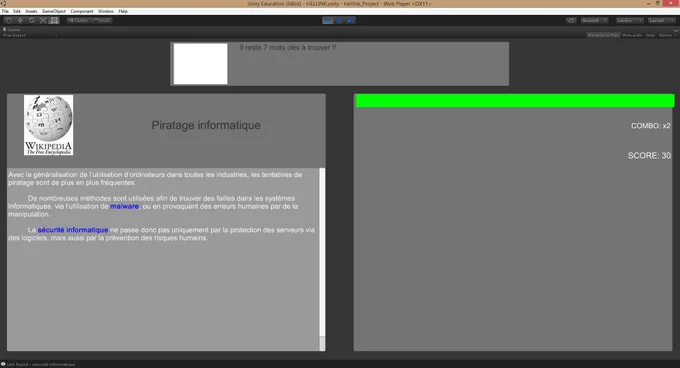
Task: Click the Wikipedia globe logo
Action: coord(49,125)
